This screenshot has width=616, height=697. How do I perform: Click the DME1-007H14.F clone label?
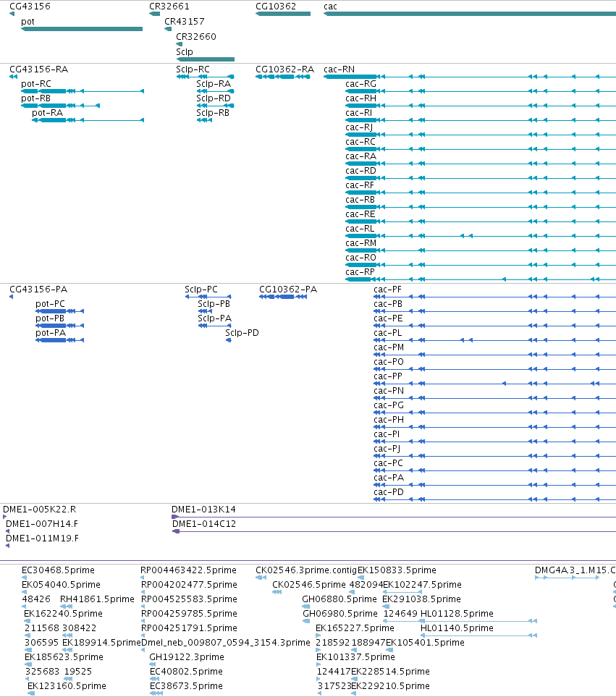tap(42, 524)
